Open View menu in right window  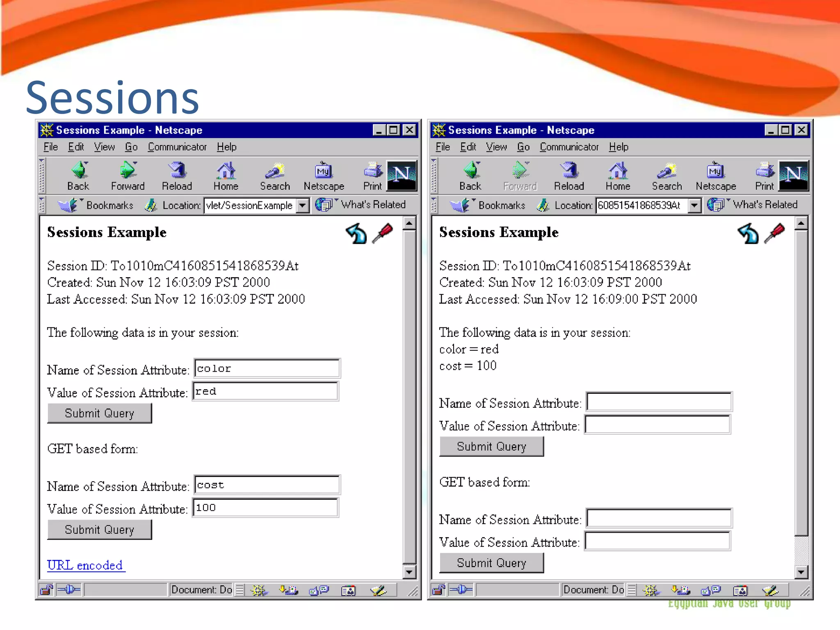point(496,147)
